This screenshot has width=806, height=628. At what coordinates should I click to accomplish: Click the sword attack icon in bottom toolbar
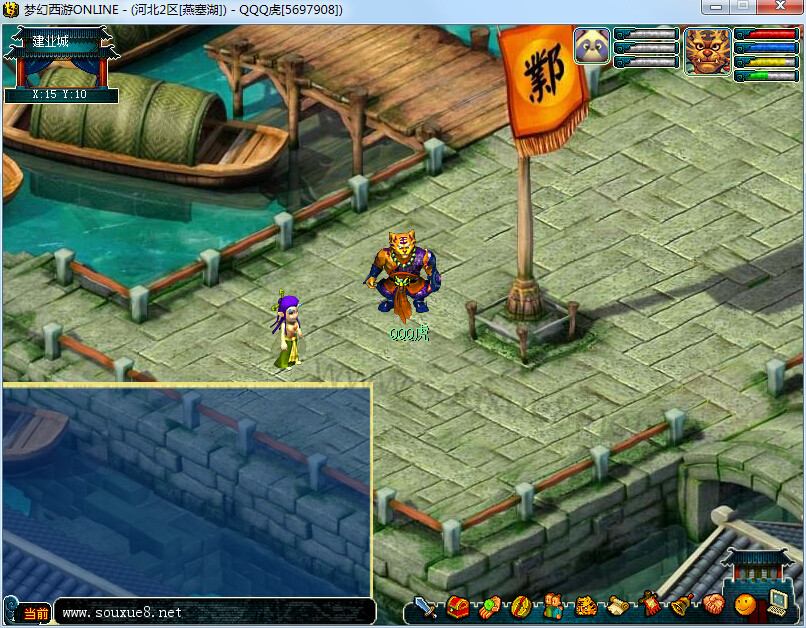click(425, 607)
